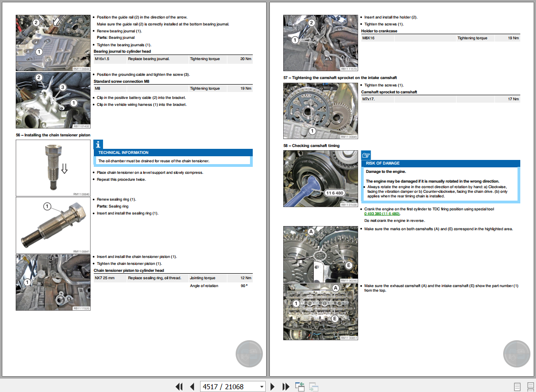Screen dimensions: 536x392
Task: Click the grounding cable image RB11 01432
Action: point(53,100)
